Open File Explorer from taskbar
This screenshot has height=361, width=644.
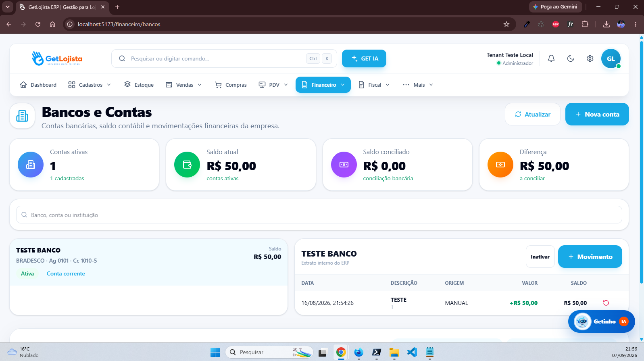click(394, 352)
